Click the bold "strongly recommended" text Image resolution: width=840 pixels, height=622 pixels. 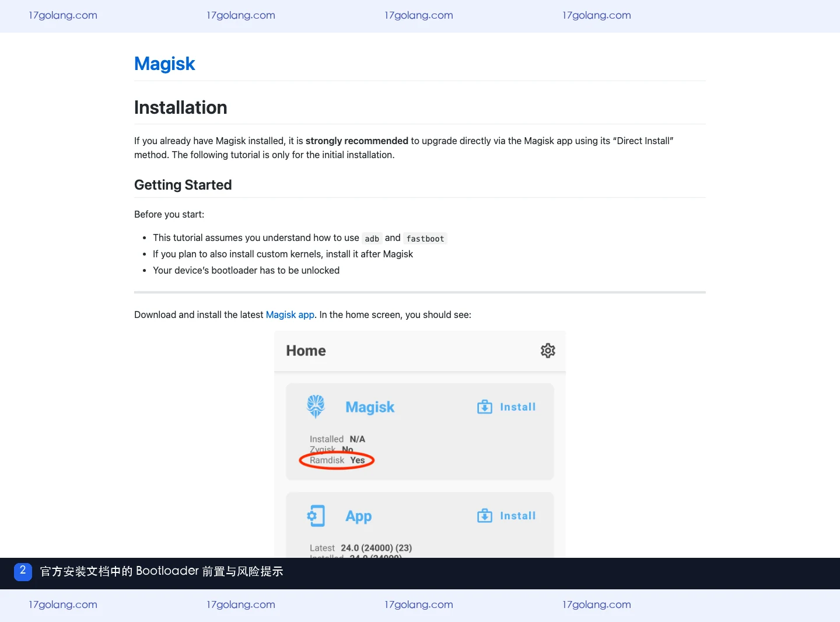[x=357, y=141]
